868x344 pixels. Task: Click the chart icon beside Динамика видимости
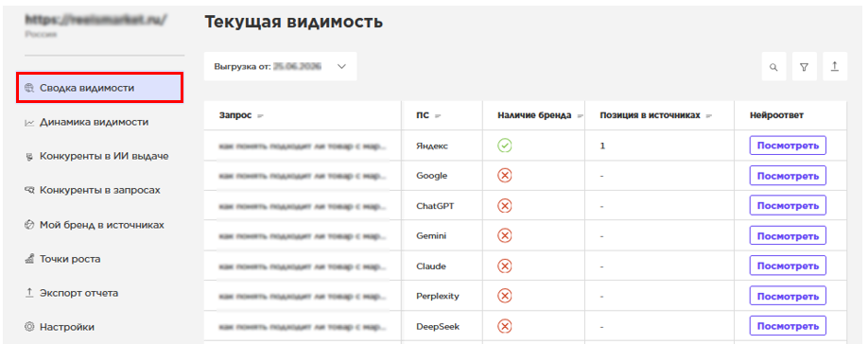pos(30,122)
